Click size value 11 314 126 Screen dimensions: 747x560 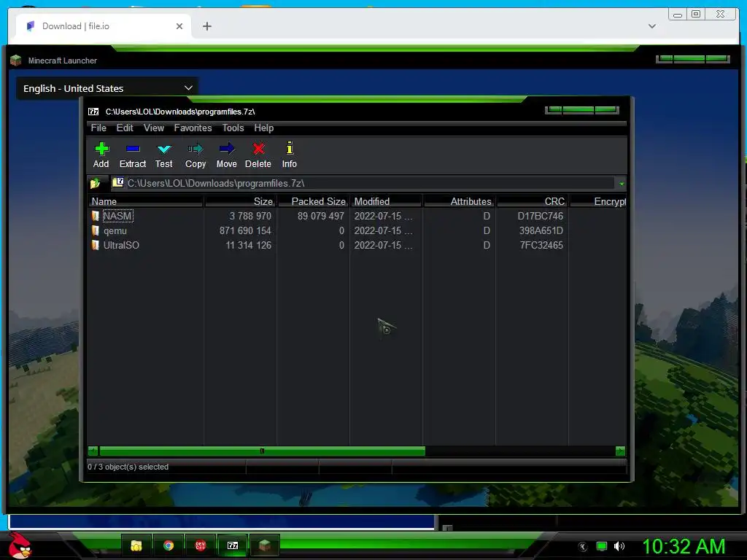click(249, 246)
